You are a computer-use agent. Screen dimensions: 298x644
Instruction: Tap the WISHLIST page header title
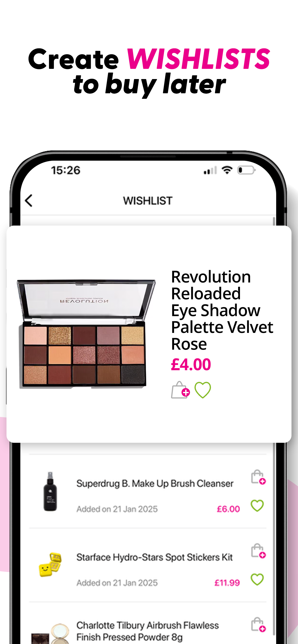148,201
